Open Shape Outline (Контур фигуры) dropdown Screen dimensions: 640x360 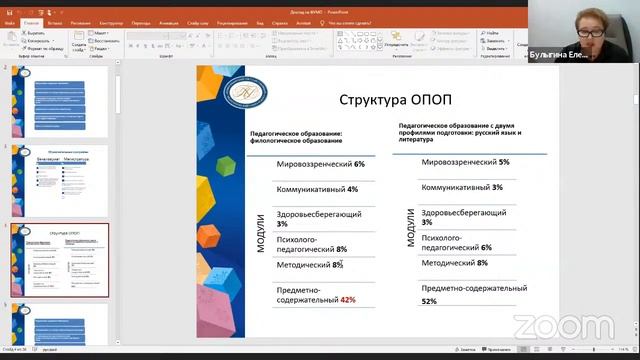point(449,41)
